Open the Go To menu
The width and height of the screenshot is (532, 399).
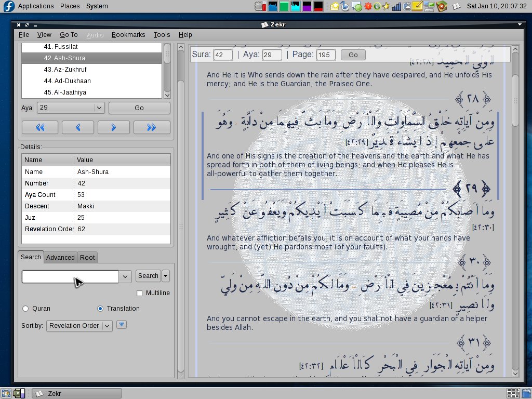[x=69, y=35]
